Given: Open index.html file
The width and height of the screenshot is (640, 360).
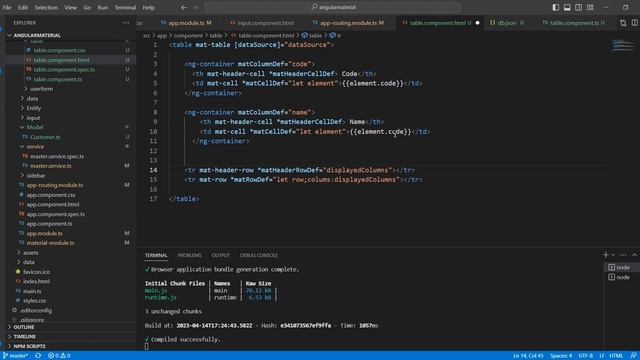Looking at the screenshot, I should click(36, 281).
